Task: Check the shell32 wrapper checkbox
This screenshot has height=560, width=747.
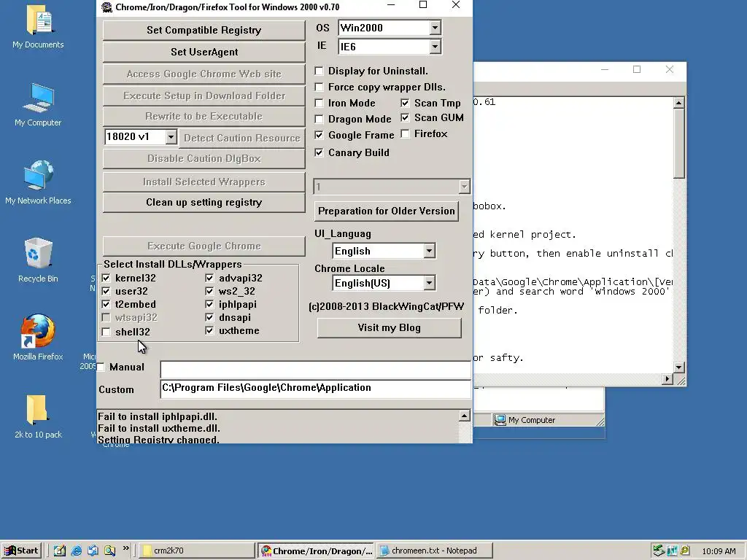Action: coord(107,332)
